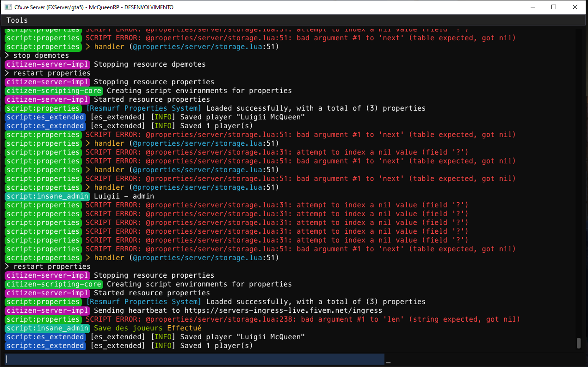Minimize the FXServer window
Viewport: 588px width, 367px height.
[x=532, y=7]
